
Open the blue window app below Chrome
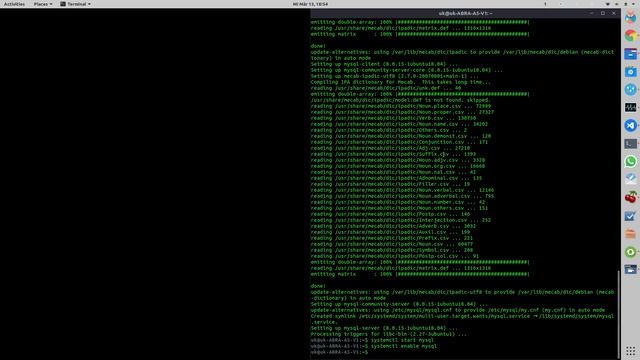pos(630,53)
